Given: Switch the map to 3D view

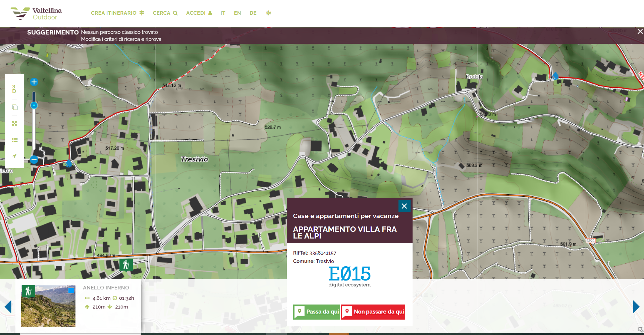Looking at the screenshot, I should (14, 89).
